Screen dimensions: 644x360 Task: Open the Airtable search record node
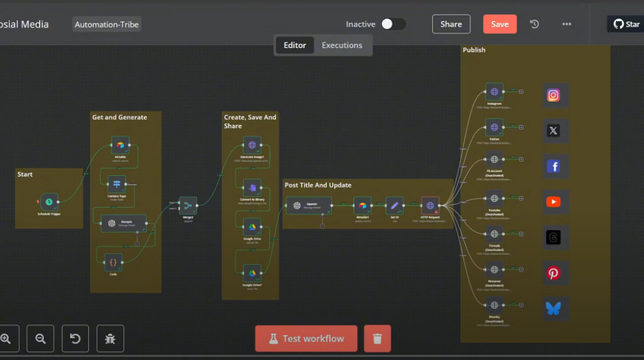[x=120, y=145]
